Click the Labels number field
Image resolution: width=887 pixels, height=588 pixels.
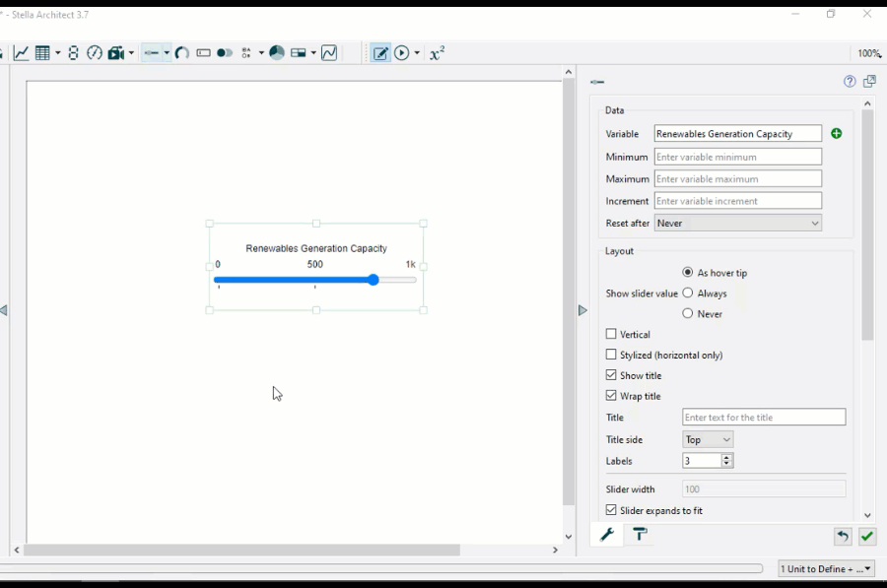(x=702, y=461)
